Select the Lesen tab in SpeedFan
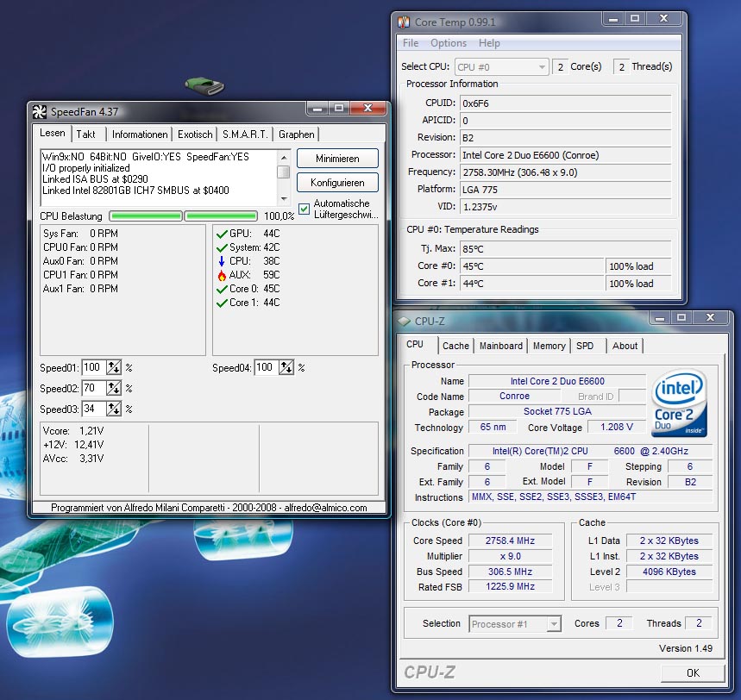This screenshot has height=700, width=741. click(52, 133)
